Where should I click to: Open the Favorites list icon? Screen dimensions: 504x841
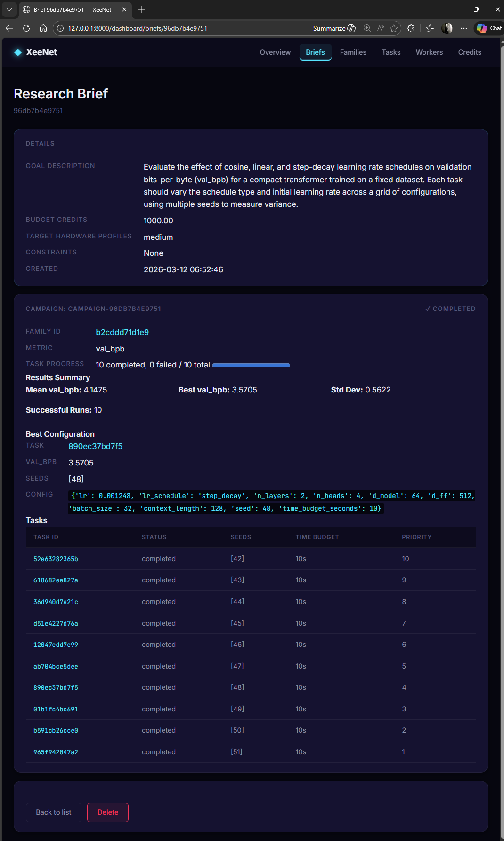(430, 28)
